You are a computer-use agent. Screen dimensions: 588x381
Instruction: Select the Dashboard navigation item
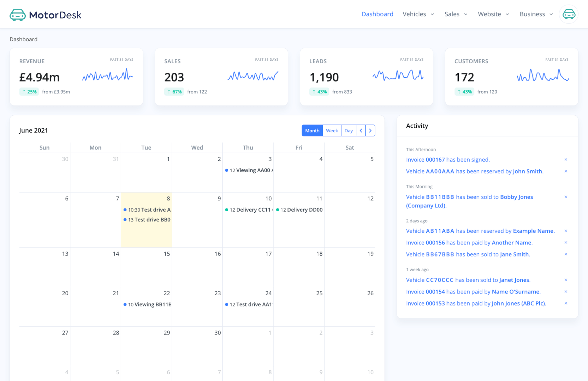click(377, 14)
